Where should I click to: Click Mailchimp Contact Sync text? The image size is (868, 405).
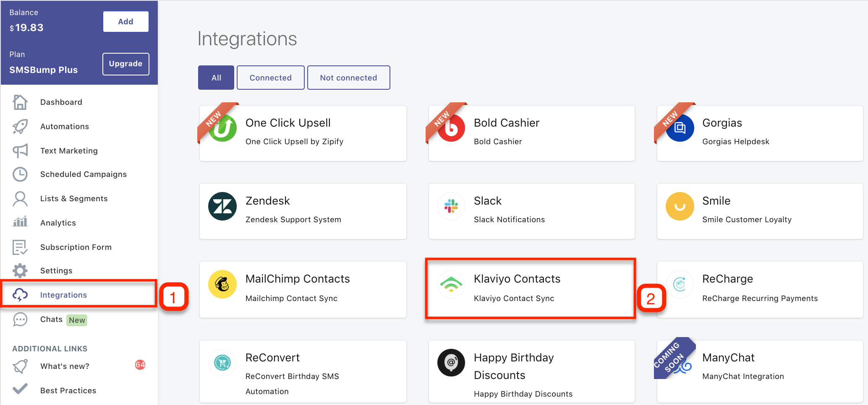[x=291, y=299]
